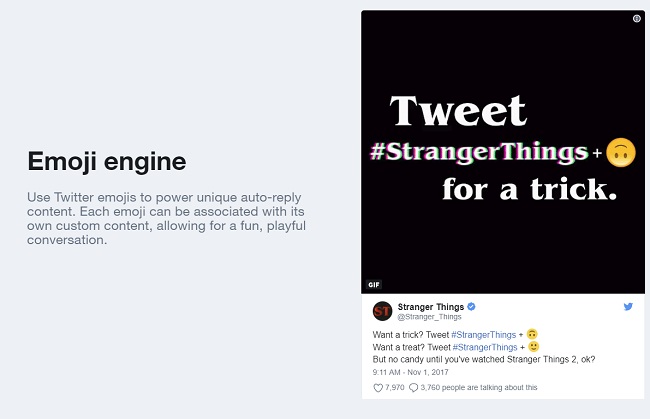Click the GIF badge on the media
This screenshot has width=650, height=419.
point(374,284)
